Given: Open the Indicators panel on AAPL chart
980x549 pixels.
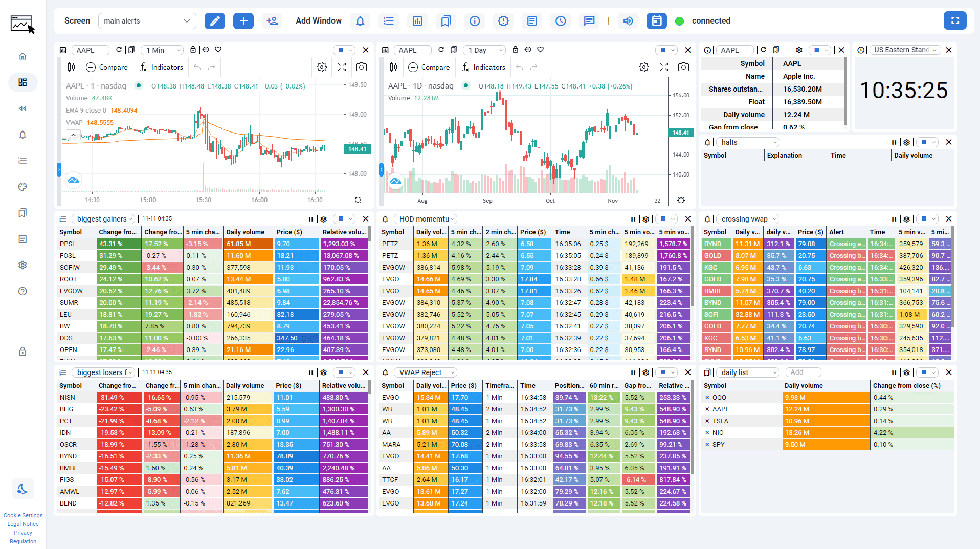Looking at the screenshot, I should click(161, 67).
